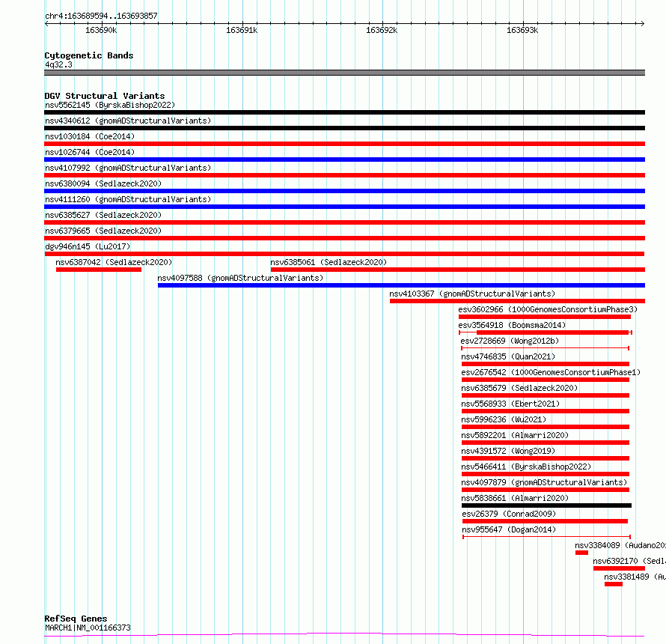
Task: Open nsv4097879 gnomADStructuralVariants label
Action: [x=544, y=482]
